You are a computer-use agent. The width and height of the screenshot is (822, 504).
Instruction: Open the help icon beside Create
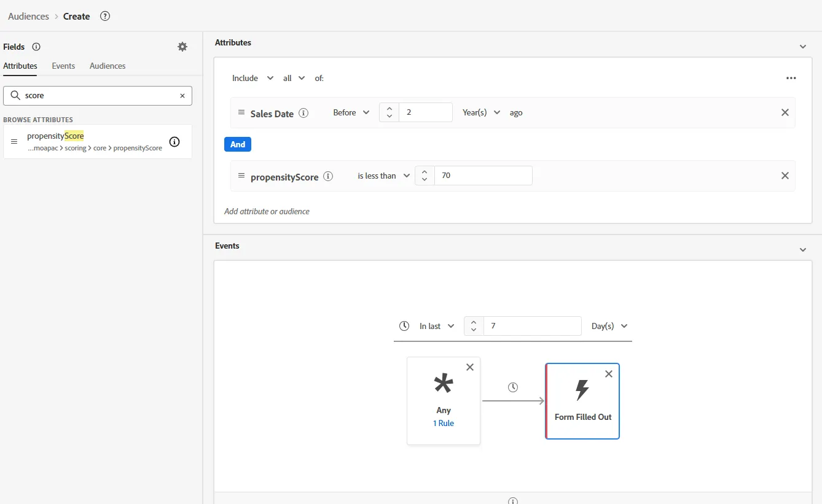click(105, 17)
